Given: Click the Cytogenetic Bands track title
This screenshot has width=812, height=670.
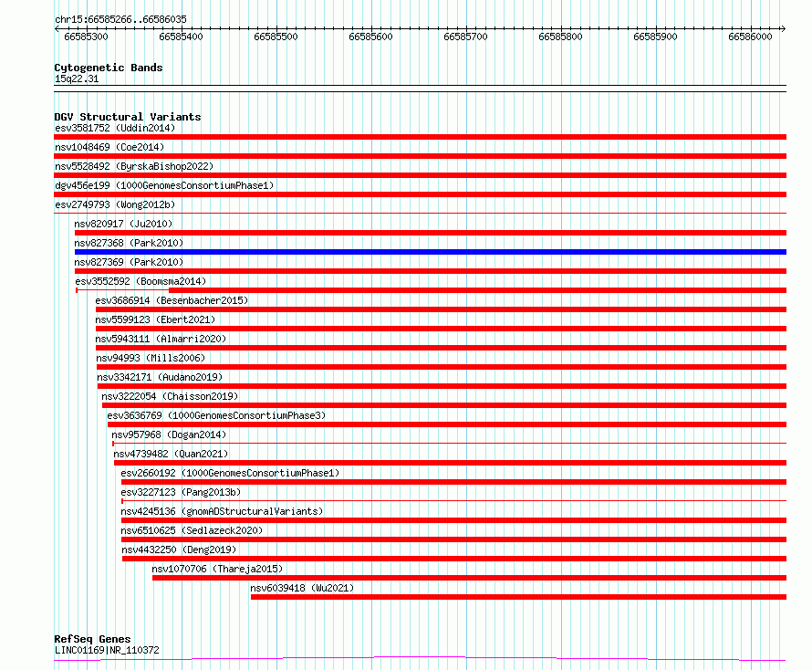Looking at the screenshot, I should (109, 68).
